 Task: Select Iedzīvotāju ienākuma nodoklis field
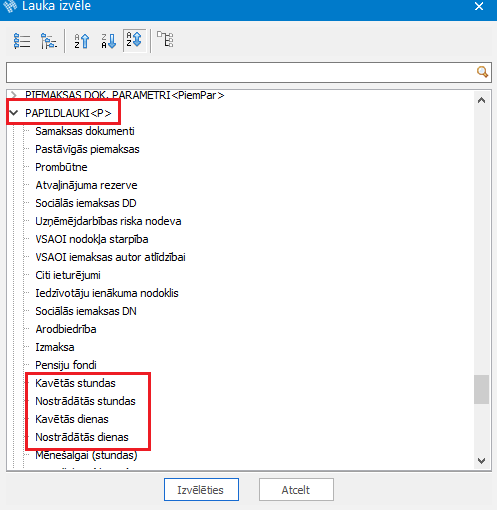point(107,293)
